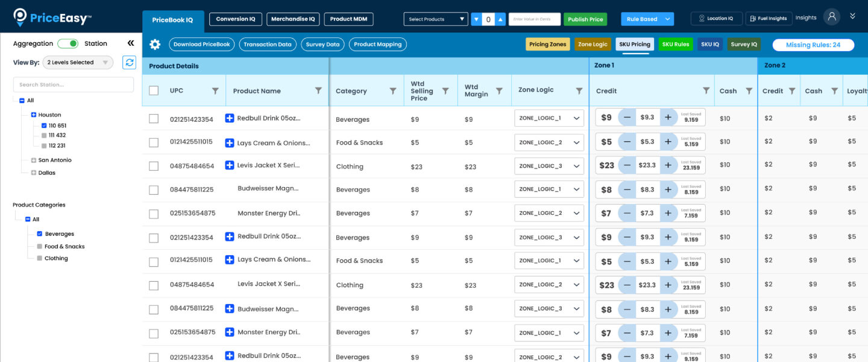The image size is (868, 362).
Task: Switch to Conversion IQ tab
Action: click(x=235, y=19)
